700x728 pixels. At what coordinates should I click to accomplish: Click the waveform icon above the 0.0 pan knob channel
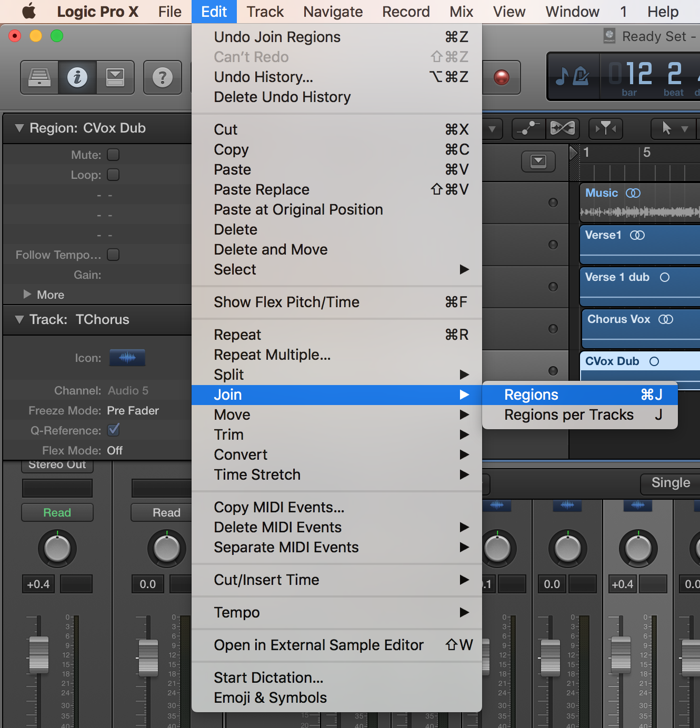[x=567, y=505]
